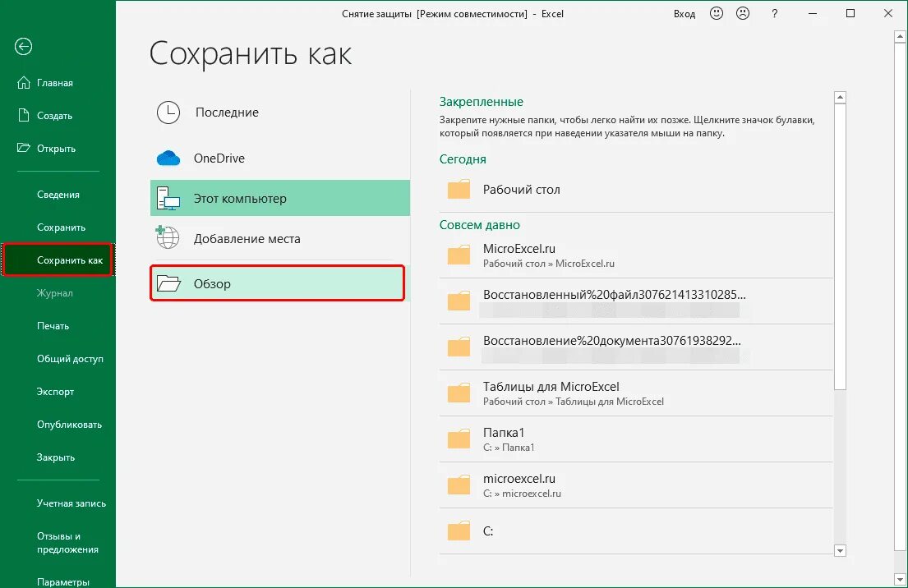Send a frown with the sad face icon
This screenshot has height=588, width=908.
(x=742, y=13)
